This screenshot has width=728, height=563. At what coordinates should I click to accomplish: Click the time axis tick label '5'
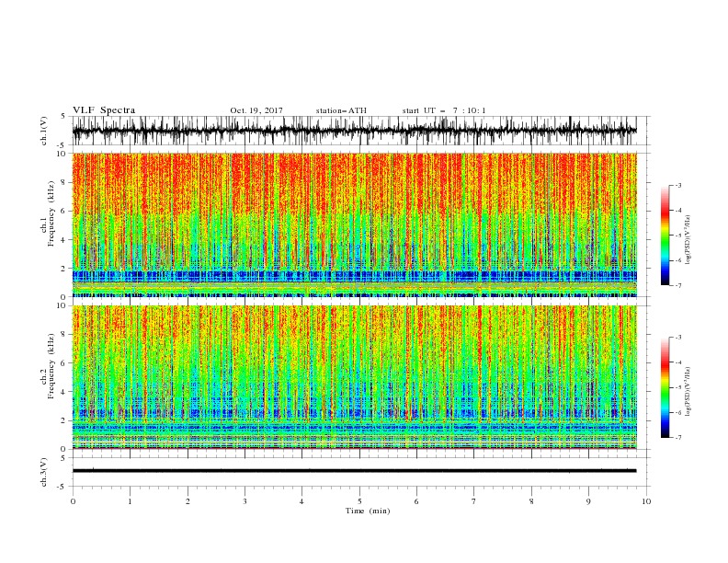pos(359,501)
